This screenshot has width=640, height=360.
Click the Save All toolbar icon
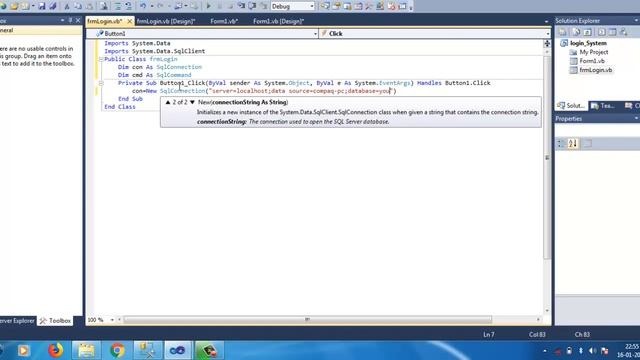pos(53,6)
